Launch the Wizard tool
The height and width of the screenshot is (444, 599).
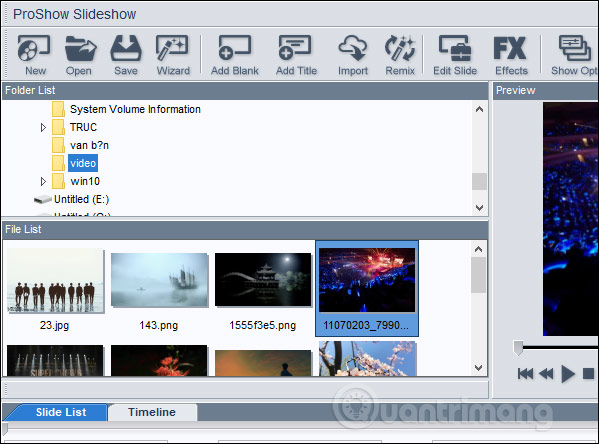tap(173, 55)
